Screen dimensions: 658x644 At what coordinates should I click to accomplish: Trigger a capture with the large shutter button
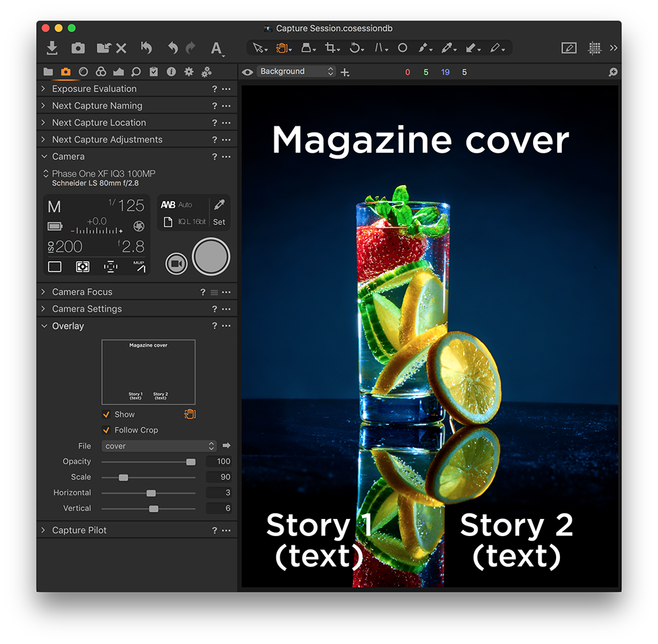(x=211, y=257)
